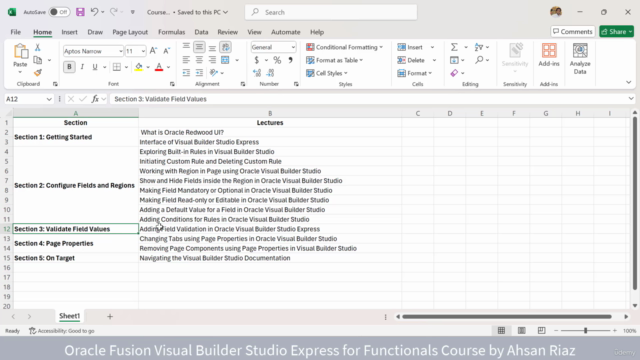Screen dimensions: 640x360
Task: Decrease font size with the smaller A
Action: [167, 51]
